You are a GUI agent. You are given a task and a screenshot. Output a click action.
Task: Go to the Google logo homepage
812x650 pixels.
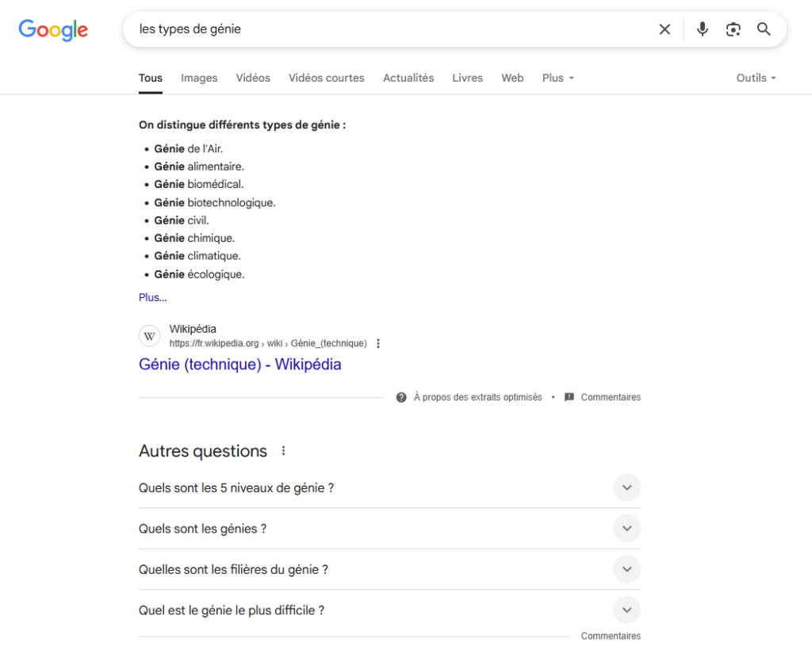tap(53, 30)
